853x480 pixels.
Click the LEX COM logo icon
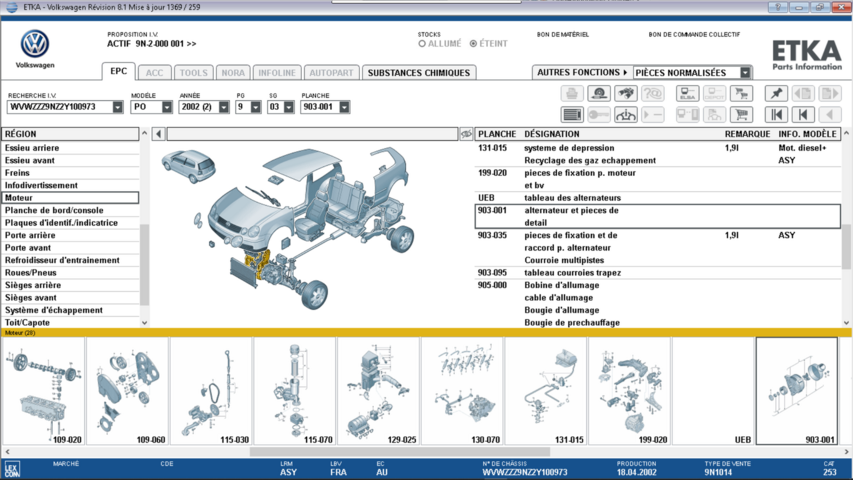pos(12,469)
